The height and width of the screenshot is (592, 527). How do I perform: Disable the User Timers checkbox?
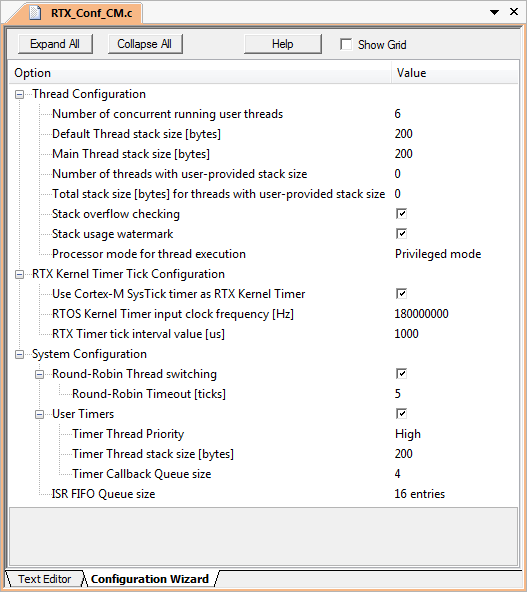click(401, 414)
